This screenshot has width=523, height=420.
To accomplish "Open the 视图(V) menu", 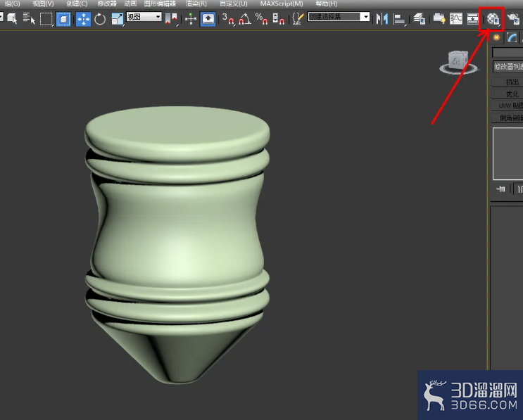I will pyautogui.click(x=43, y=4).
